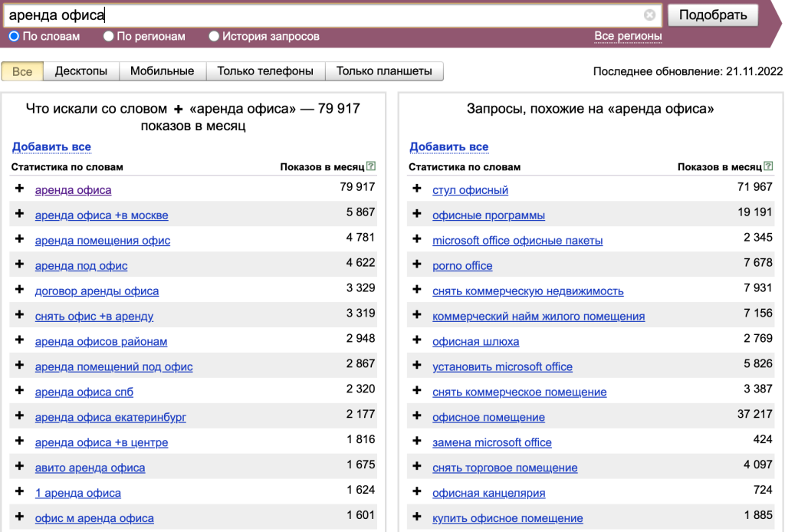Click the plus icon for 'снять коммерческую недвижимость'
785x532 pixels.
pyautogui.click(x=416, y=289)
